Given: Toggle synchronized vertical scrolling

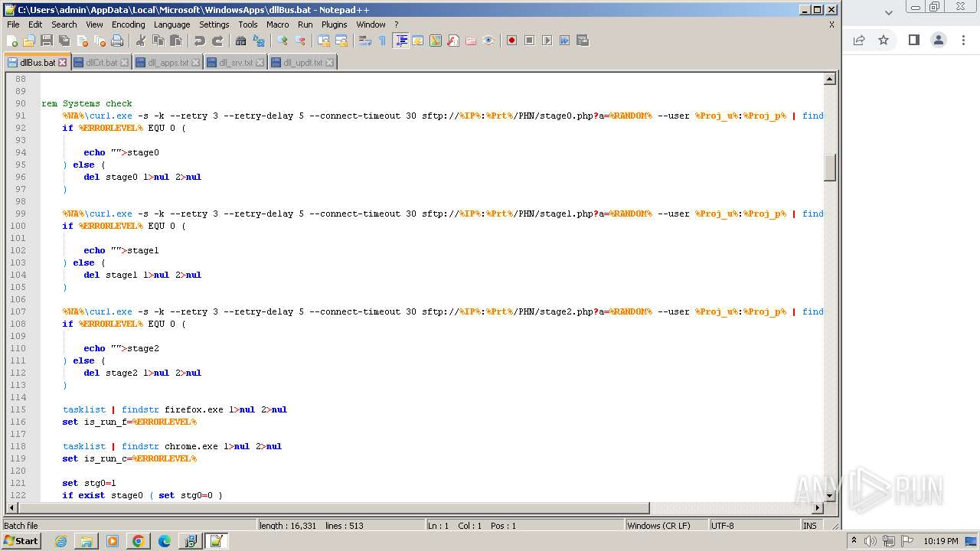Looking at the screenshot, I should pos(324,41).
